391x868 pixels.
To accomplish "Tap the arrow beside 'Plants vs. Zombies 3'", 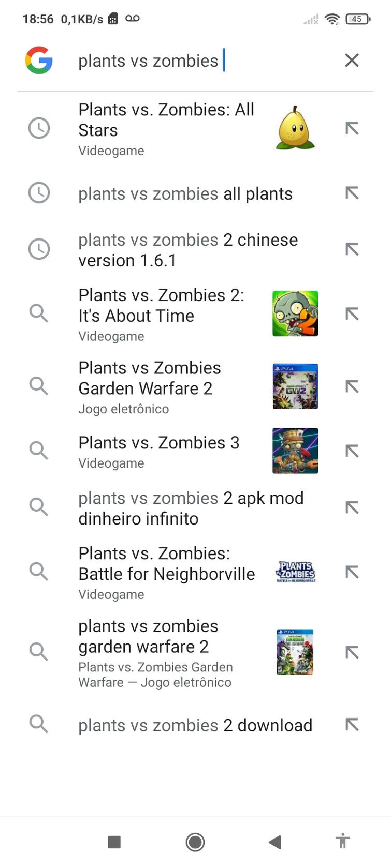I will coord(352,451).
